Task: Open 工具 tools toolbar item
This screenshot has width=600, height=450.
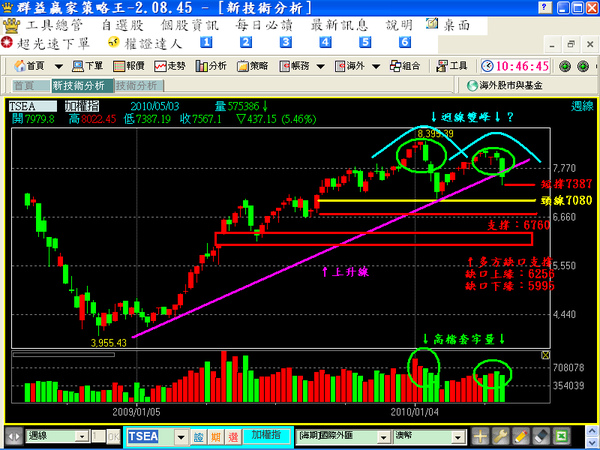Action: tap(452, 66)
